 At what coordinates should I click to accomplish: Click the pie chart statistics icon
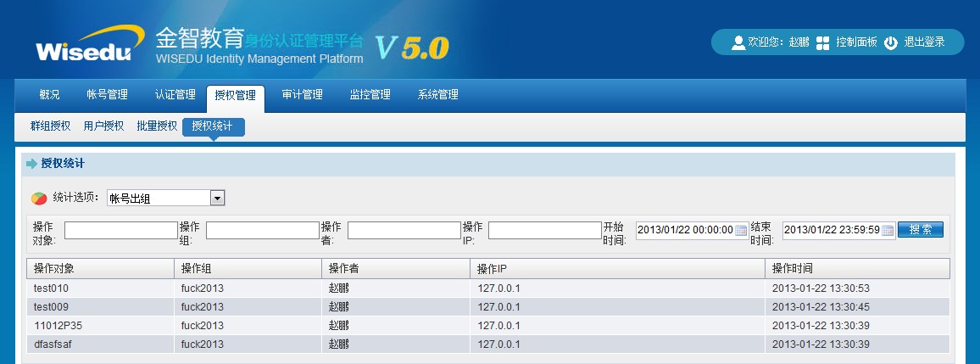tap(39, 199)
